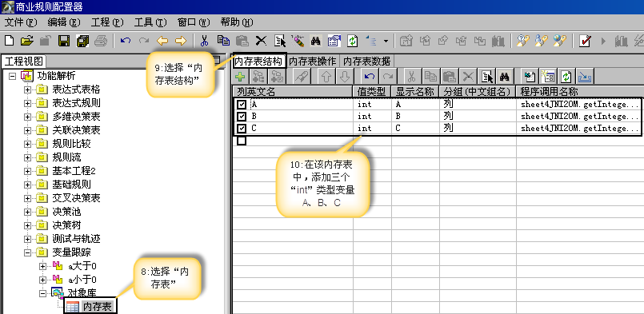Select the 交叉决策表 tree folder

pos(76,198)
